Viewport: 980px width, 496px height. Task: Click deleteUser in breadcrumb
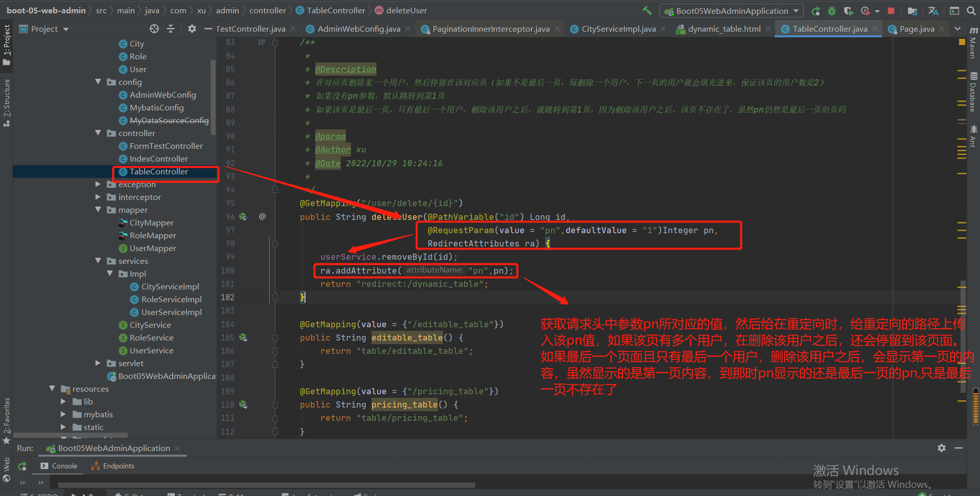[406, 11]
